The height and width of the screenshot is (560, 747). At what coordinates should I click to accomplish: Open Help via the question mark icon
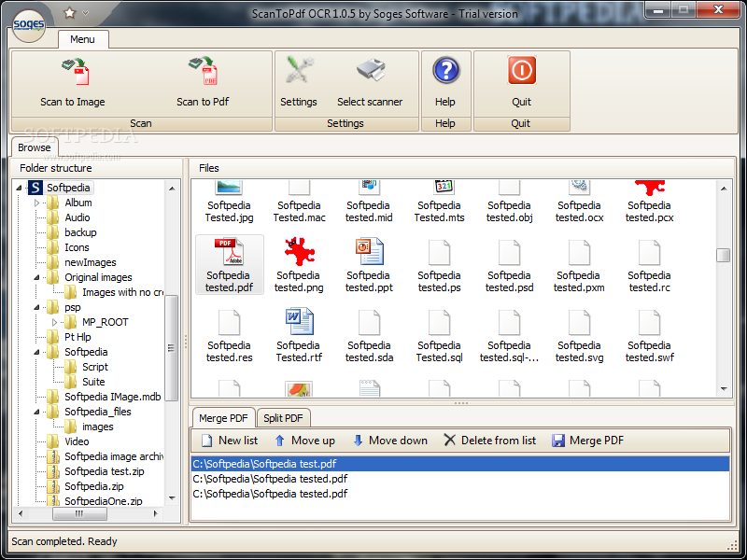(x=446, y=71)
